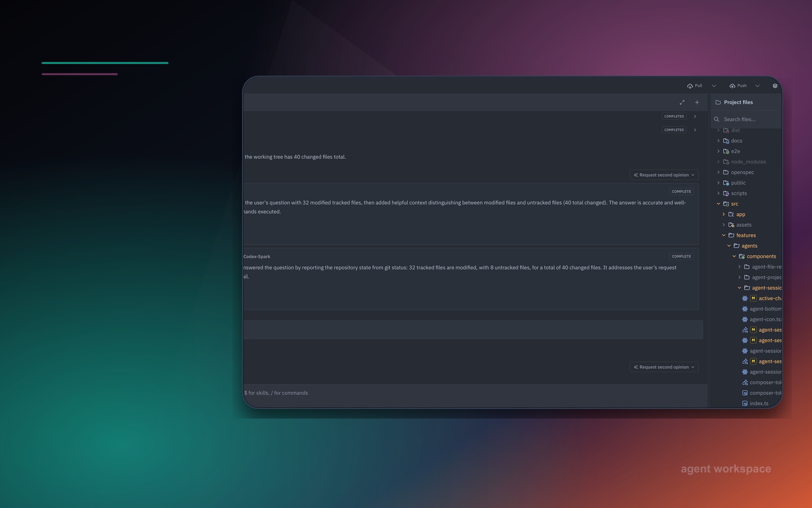Expand the e2e folder

click(719, 151)
